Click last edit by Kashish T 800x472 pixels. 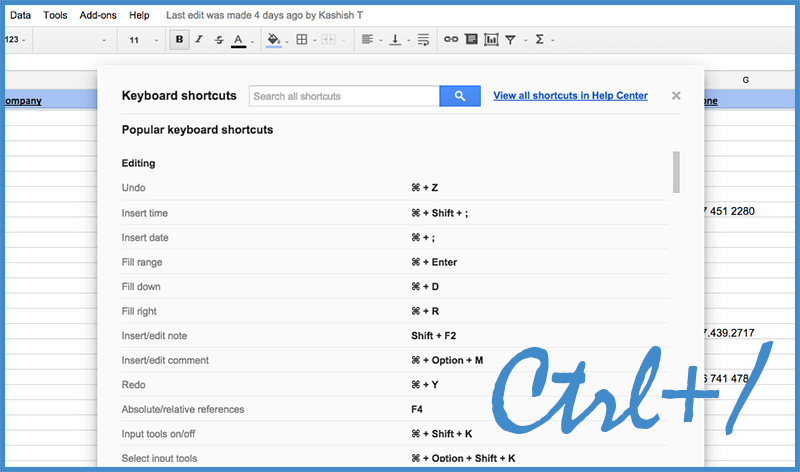point(264,15)
